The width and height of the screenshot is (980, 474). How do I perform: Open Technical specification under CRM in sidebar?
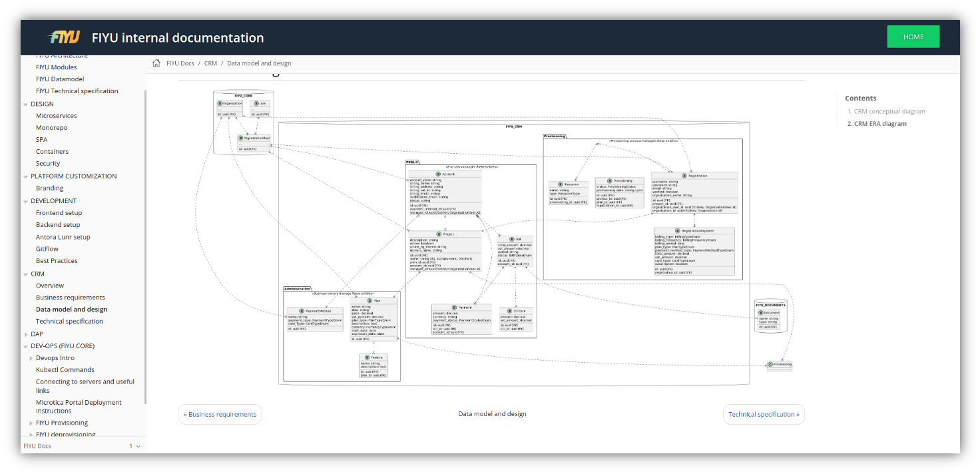point(69,321)
